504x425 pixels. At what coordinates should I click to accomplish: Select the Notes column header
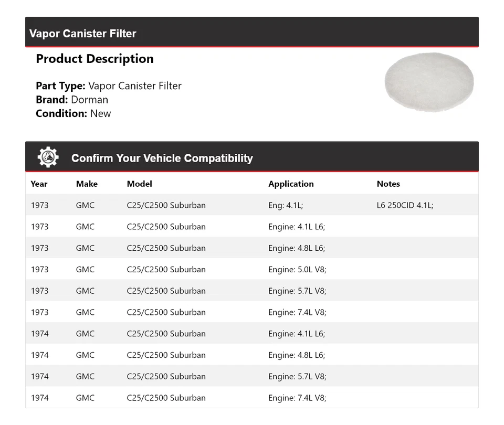(x=388, y=184)
